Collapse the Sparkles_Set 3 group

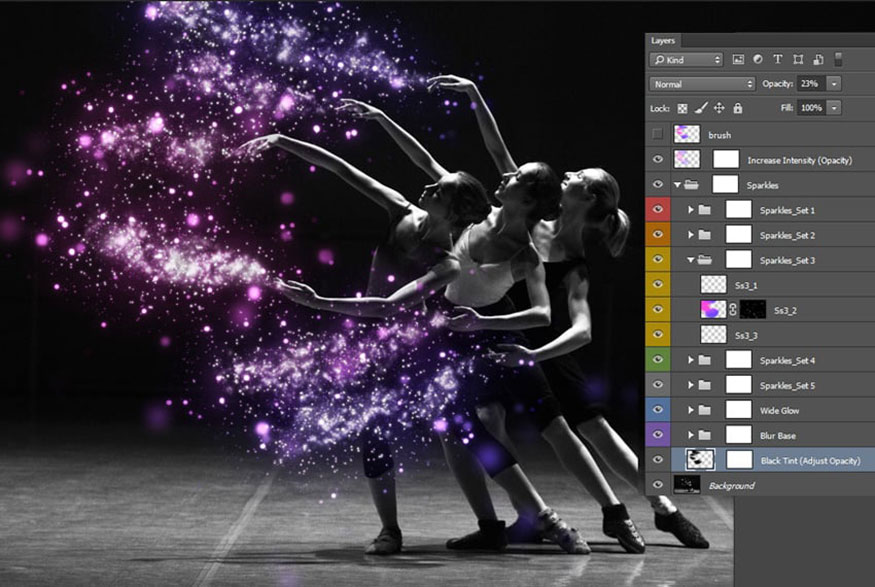690,260
